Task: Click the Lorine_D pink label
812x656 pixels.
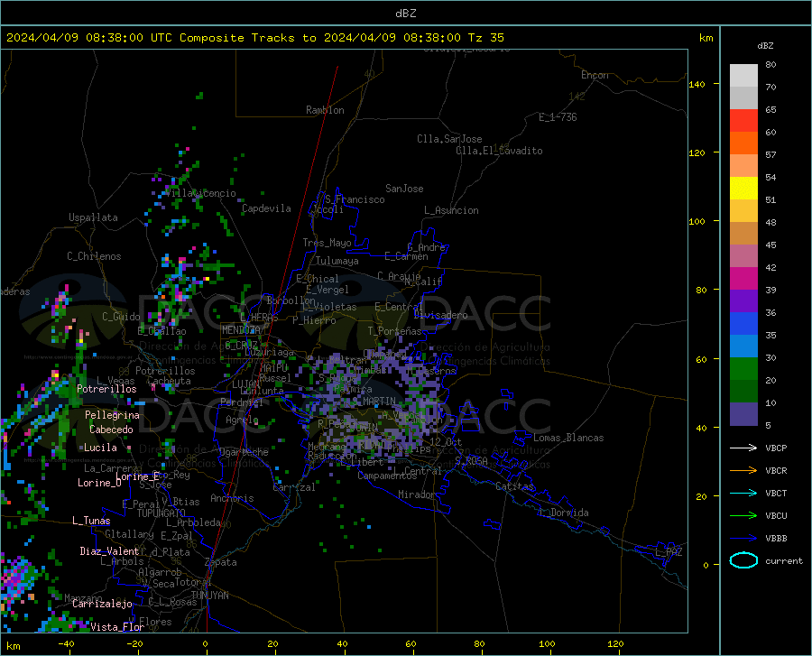Action: coord(99,483)
